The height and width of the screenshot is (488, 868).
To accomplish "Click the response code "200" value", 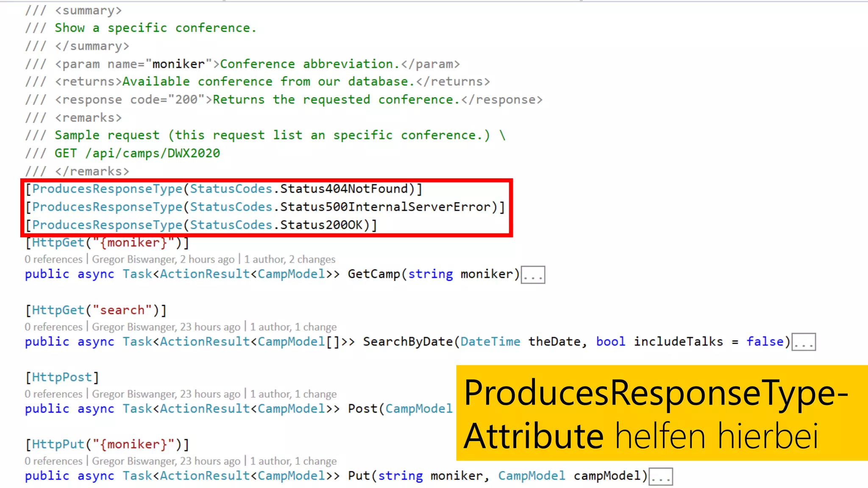I will point(186,100).
